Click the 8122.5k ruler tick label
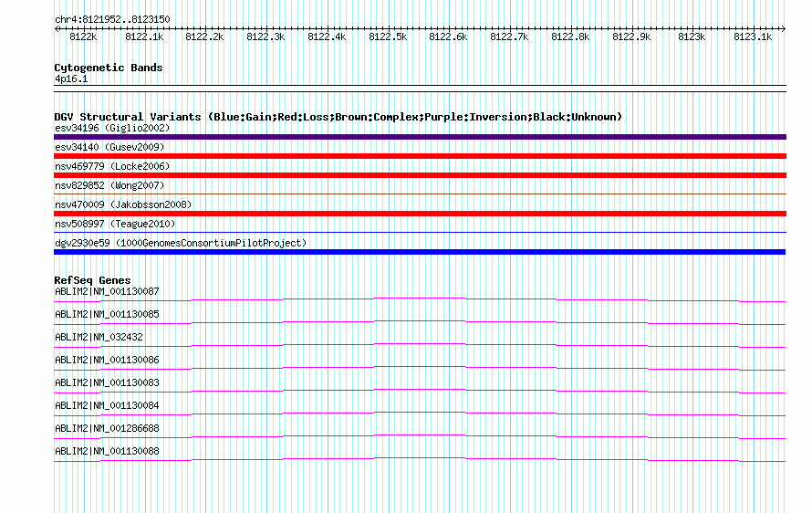Viewport: 812px width, 513px height. click(x=388, y=37)
